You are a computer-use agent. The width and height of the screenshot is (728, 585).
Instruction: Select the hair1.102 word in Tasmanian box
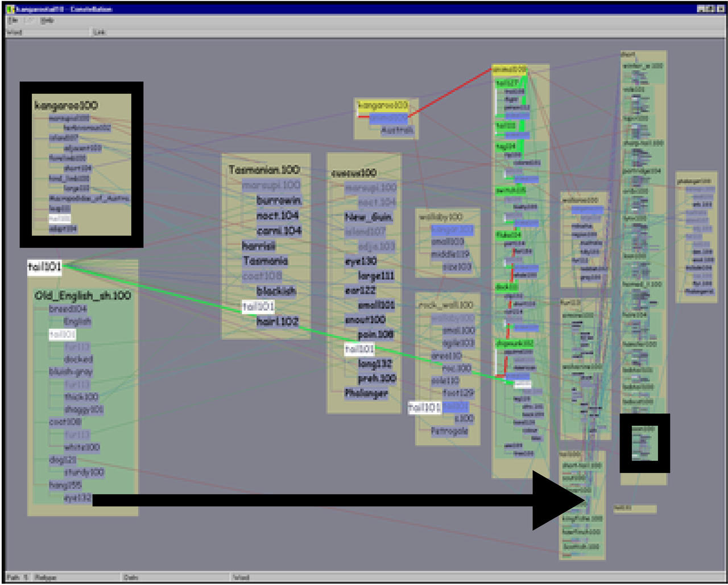coord(278,322)
